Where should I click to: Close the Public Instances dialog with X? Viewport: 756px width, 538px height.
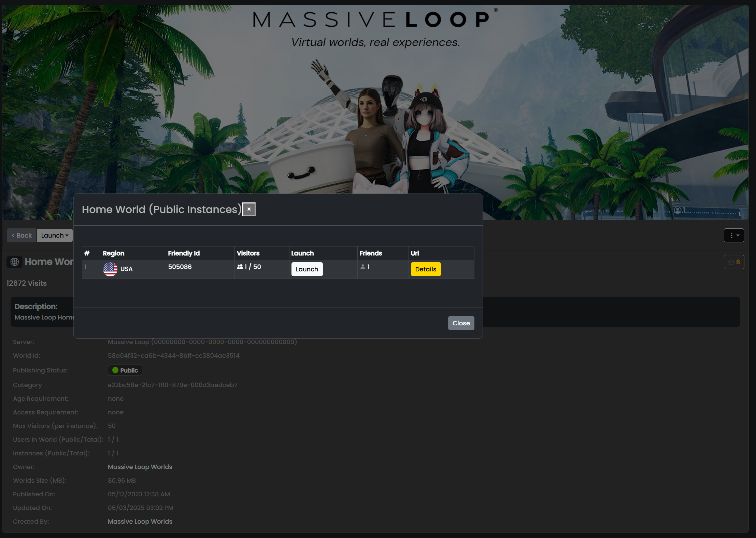(x=249, y=209)
